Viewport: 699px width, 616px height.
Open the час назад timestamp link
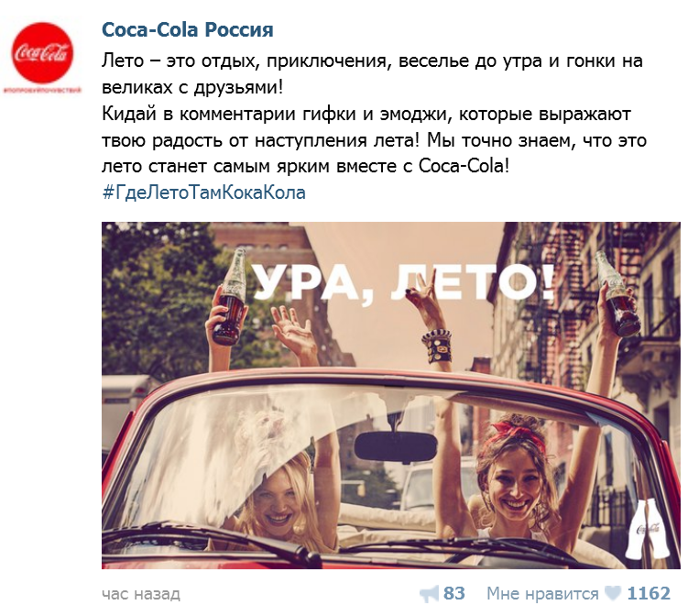click(141, 594)
